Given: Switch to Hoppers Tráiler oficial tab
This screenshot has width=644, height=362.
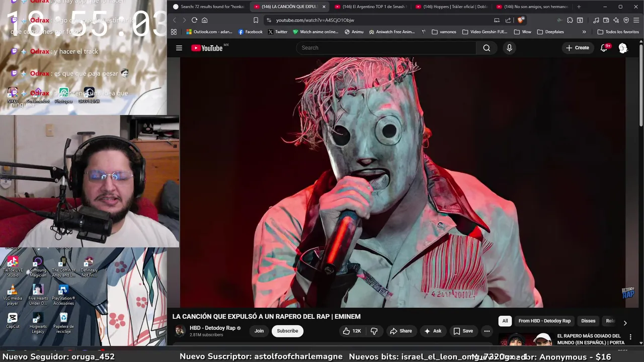Looking at the screenshot, I should pyautogui.click(x=451, y=7).
